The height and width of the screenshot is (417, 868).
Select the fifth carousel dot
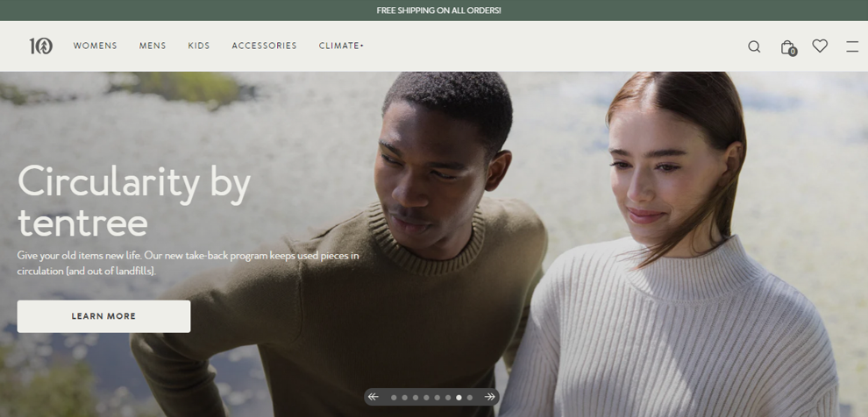(437, 398)
